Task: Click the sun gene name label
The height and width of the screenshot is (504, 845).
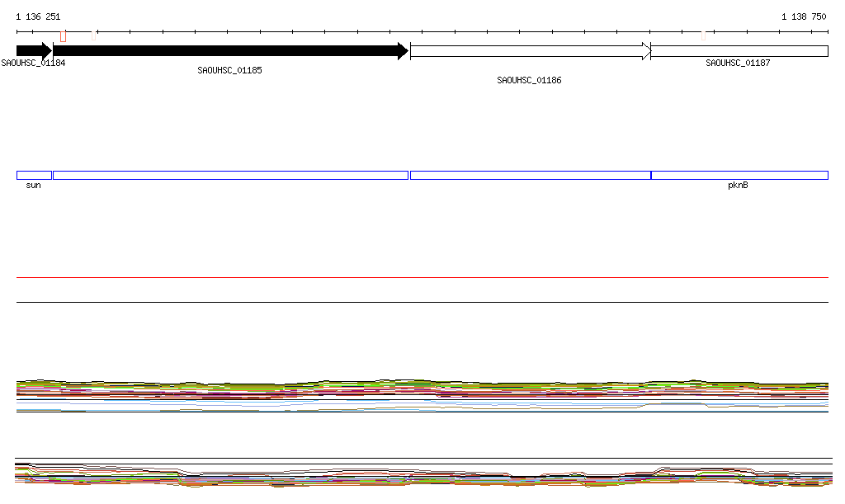Action: tap(33, 186)
